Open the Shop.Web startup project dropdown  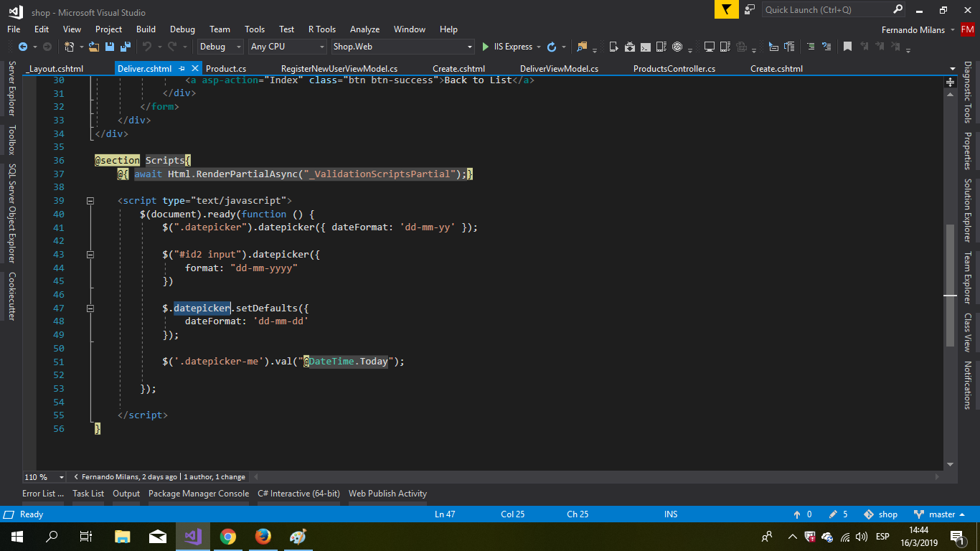403,47
